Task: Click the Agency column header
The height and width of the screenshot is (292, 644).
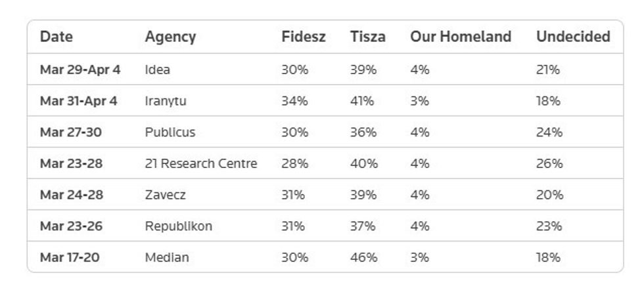Action: click(x=170, y=37)
